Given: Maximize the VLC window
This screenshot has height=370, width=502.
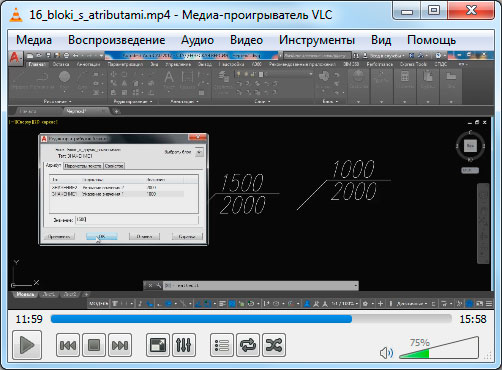Looking at the screenshot, I should (x=434, y=11).
